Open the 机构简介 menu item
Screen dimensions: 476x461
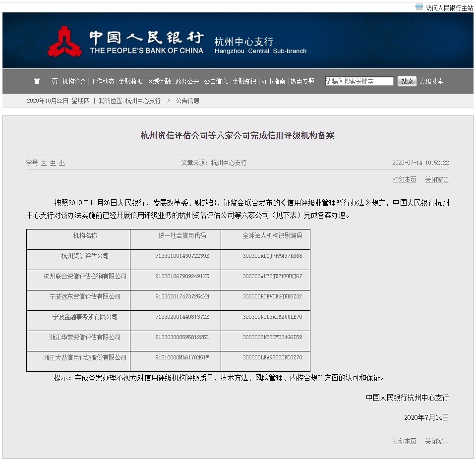(x=74, y=81)
